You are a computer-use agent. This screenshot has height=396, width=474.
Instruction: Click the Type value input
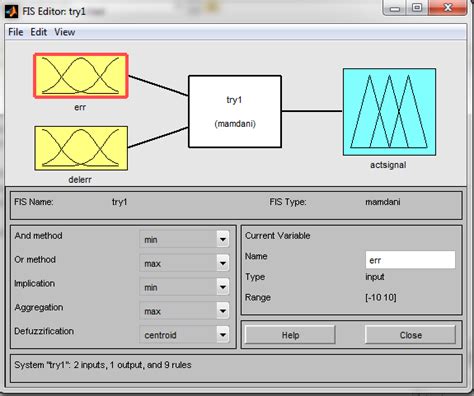[x=375, y=277]
